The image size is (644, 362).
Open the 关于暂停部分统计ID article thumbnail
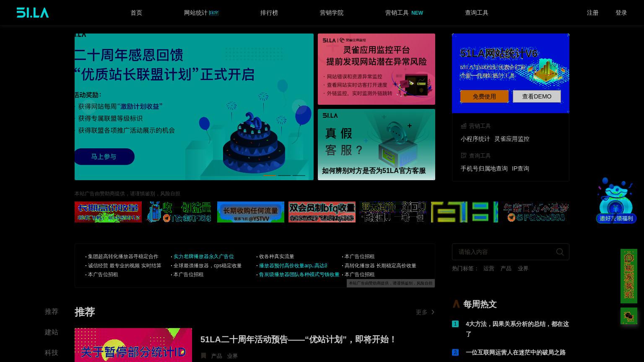pos(133,345)
